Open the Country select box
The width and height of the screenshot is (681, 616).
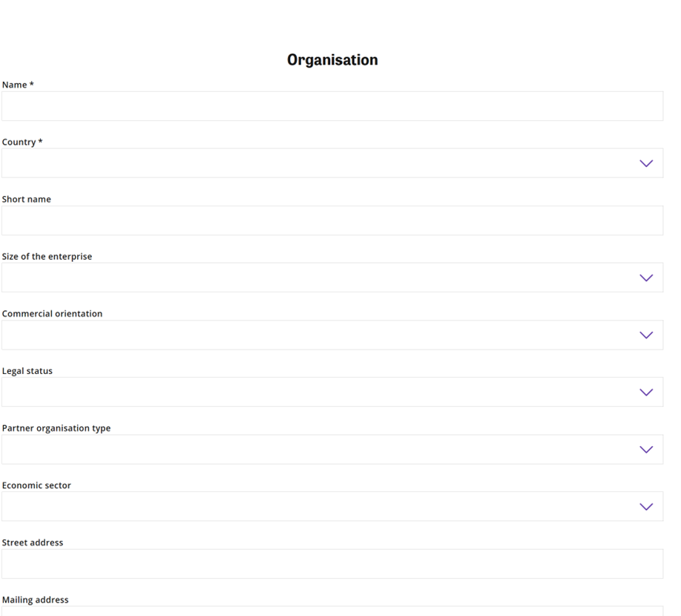tap(319, 163)
